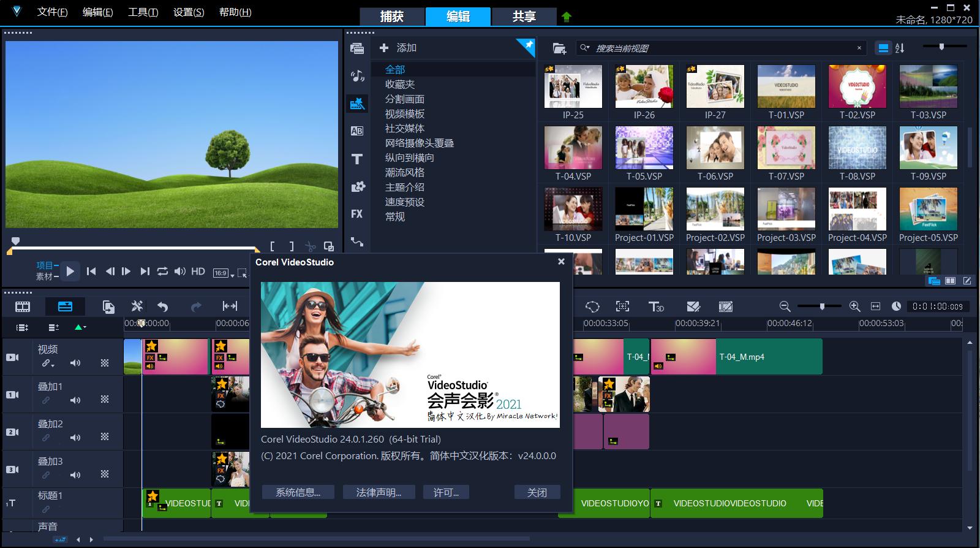Click the 关闭 button in dialog
Image resolution: width=980 pixels, height=548 pixels.
pyautogui.click(x=537, y=492)
